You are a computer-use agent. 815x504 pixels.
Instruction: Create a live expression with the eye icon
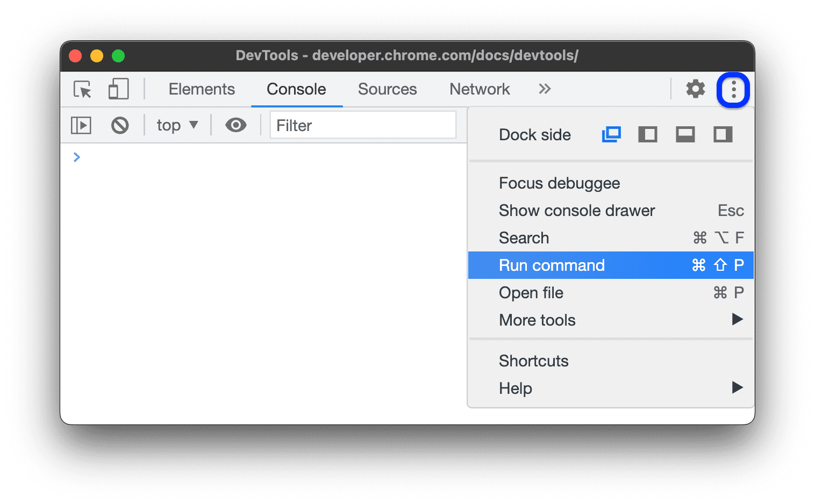(x=235, y=125)
